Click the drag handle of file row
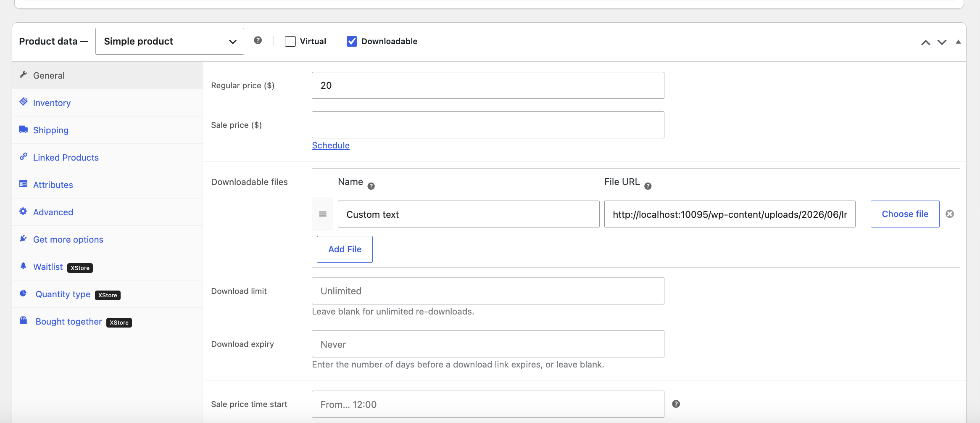980x423 pixels. click(x=323, y=214)
